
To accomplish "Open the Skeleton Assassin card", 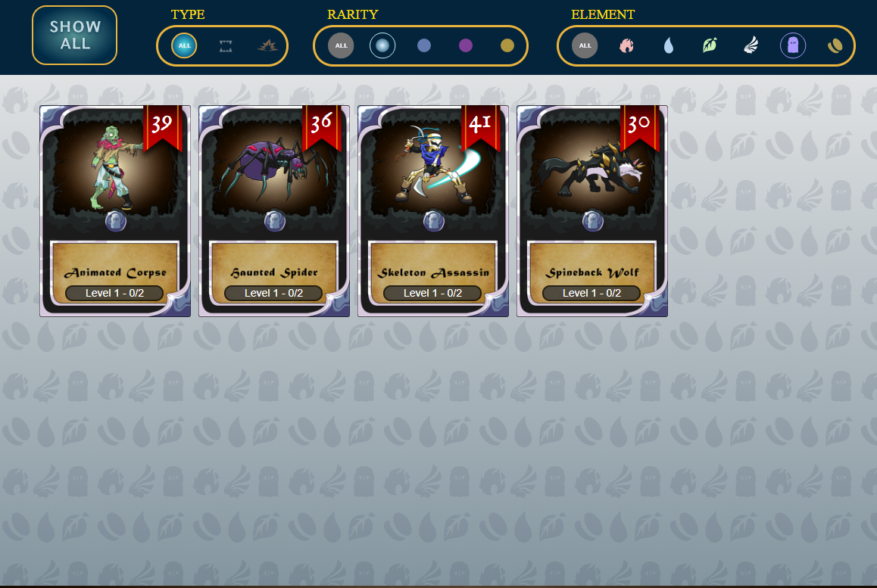I will (x=433, y=211).
